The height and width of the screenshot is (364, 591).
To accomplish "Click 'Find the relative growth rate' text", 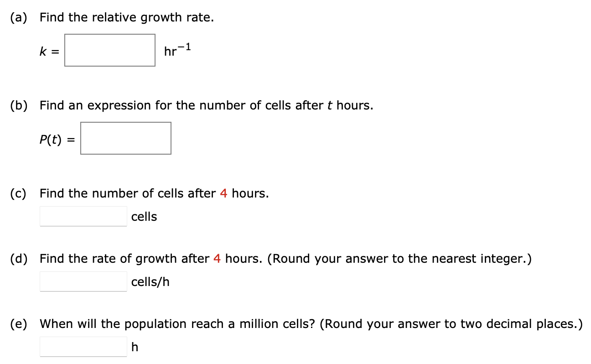I will (x=126, y=18).
